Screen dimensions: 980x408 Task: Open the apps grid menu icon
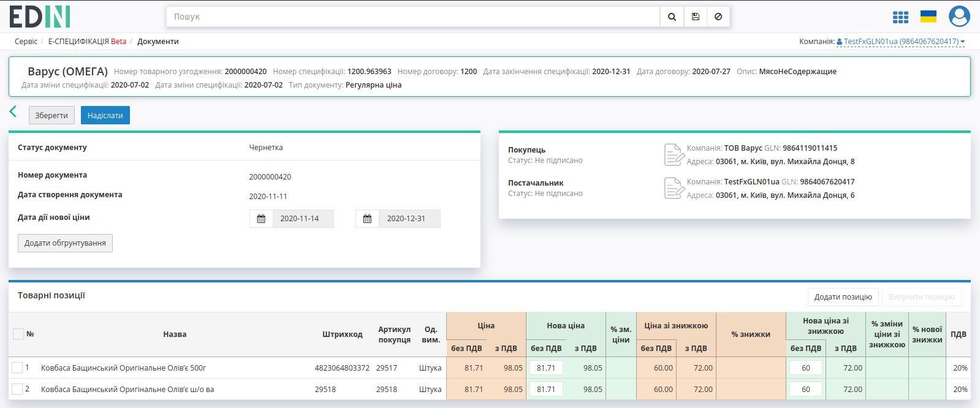(900, 17)
